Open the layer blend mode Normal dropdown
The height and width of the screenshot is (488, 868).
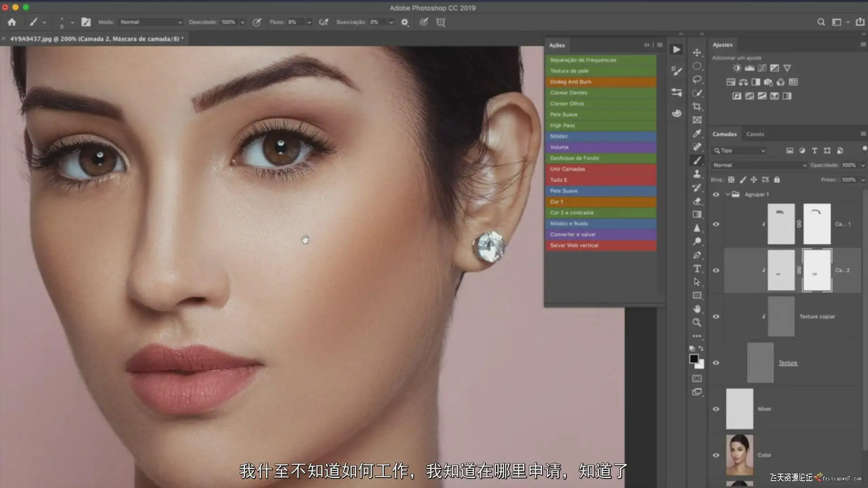(759, 165)
